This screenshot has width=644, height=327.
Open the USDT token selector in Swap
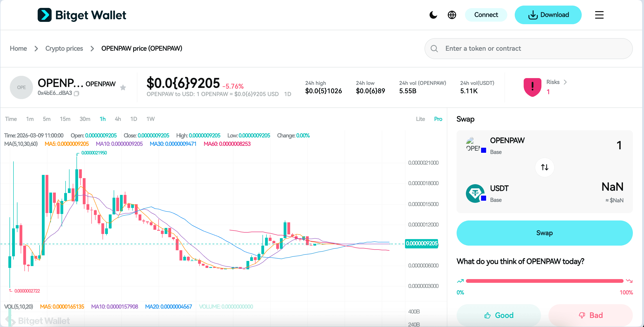click(x=499, y=188)
